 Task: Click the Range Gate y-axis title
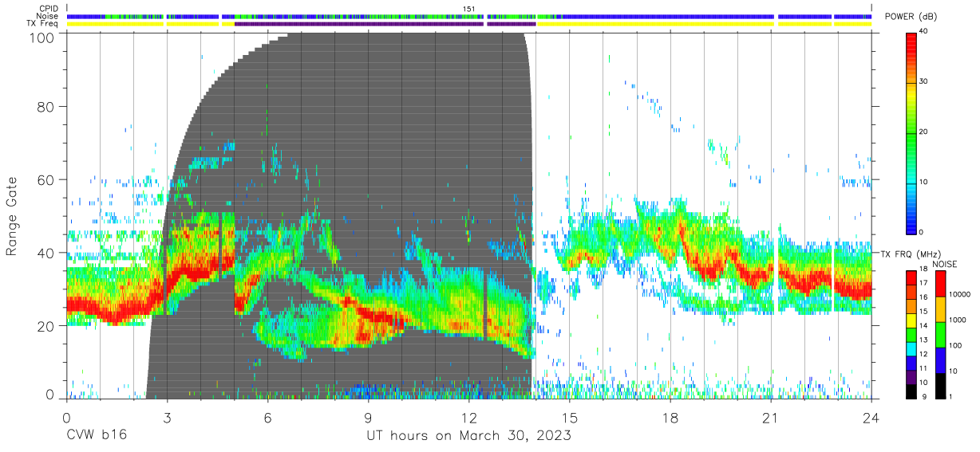click(x=13, y=216)
